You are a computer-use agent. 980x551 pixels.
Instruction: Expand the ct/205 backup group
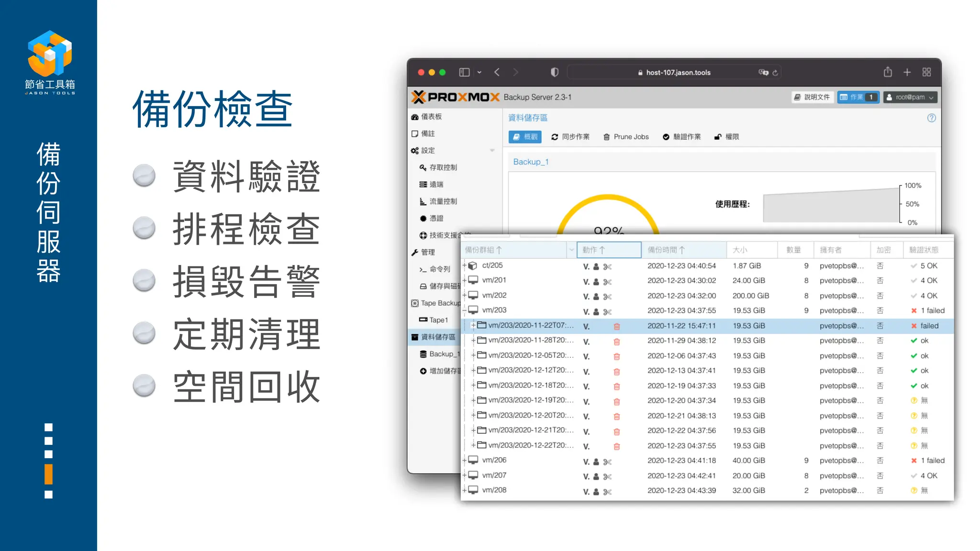click(464, 265)
